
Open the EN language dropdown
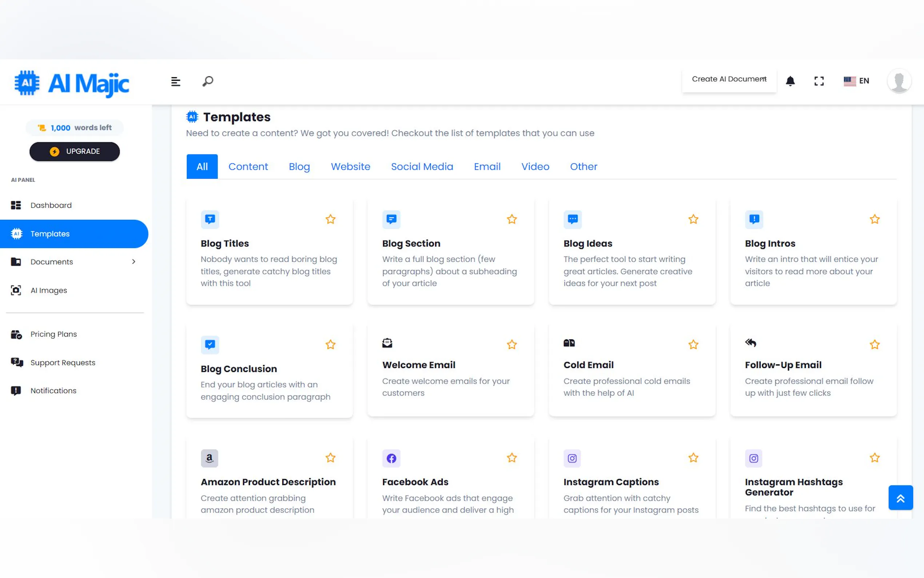coord(856,81)
